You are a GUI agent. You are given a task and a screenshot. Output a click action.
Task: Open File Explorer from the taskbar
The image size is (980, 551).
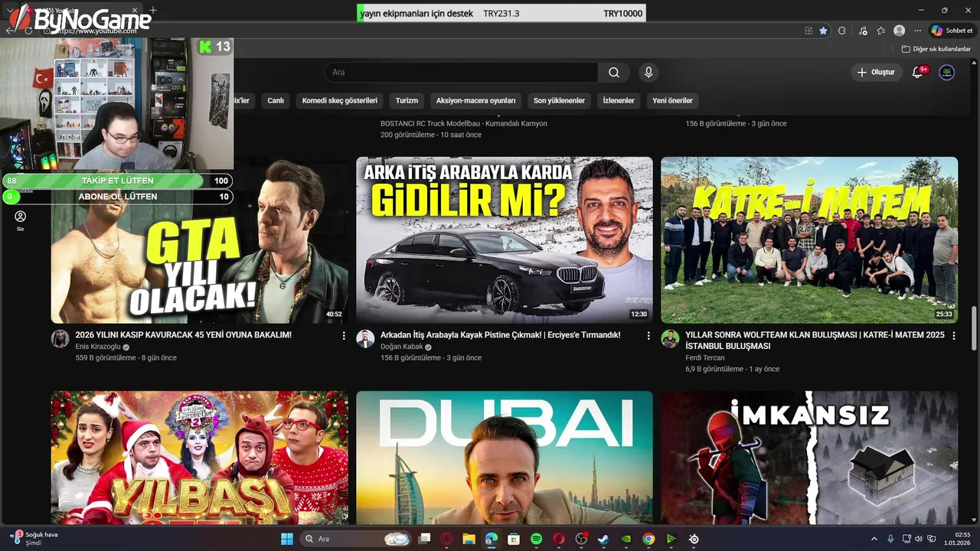point(469,539)
